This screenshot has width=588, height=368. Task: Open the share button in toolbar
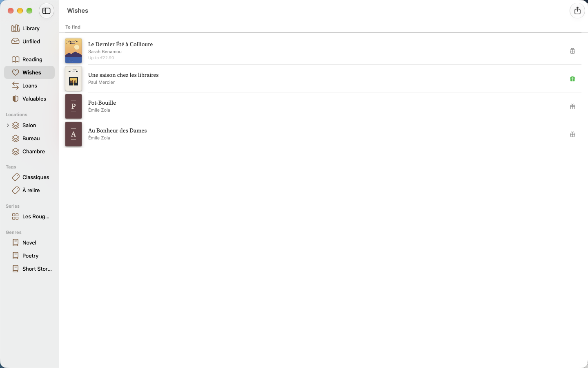click(577, 11)
